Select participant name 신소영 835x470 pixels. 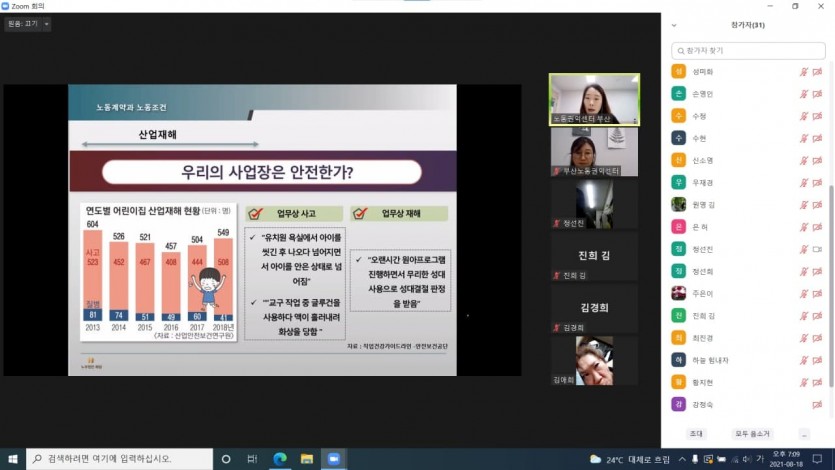pos(702,161)
